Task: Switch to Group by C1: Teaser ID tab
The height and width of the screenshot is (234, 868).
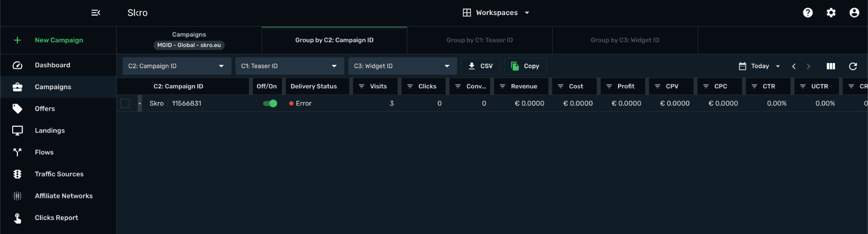Action: [480, 41]
